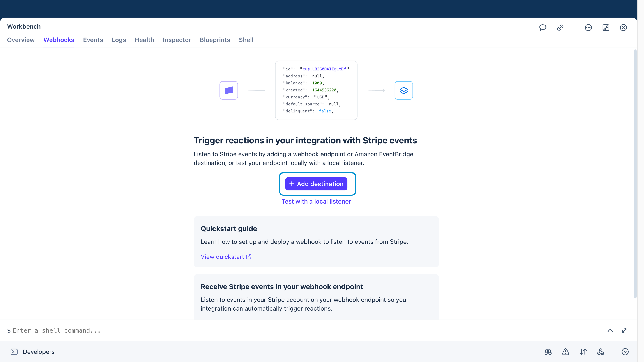
Task: Close the Workbench panel
Action: [x=623, y=28]
